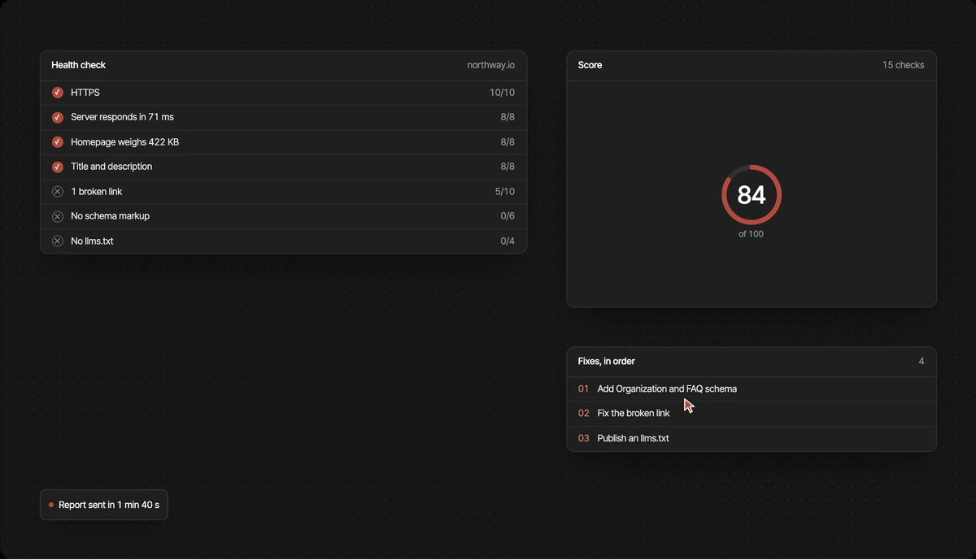Click the northway.io domain label

pyautogui.click(x=490, y=65)
